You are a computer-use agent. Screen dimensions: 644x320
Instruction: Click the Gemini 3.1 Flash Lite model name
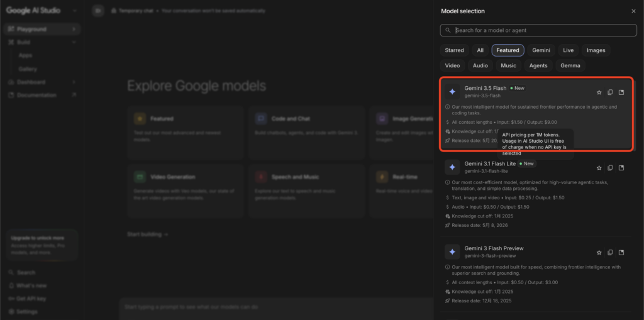pyautogui.click(x=490, y=163)
